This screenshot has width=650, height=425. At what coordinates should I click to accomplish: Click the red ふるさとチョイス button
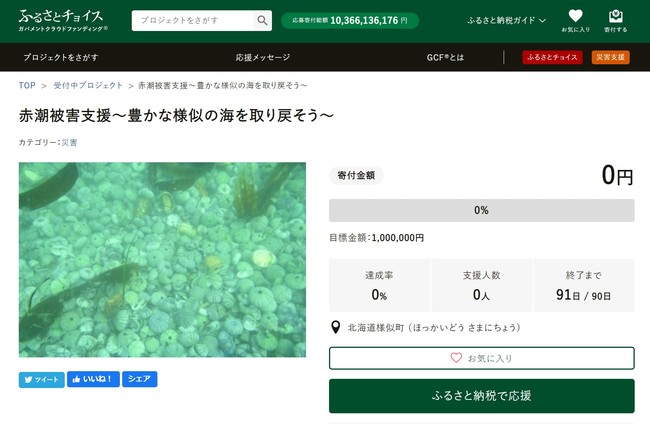pos(552,58)
